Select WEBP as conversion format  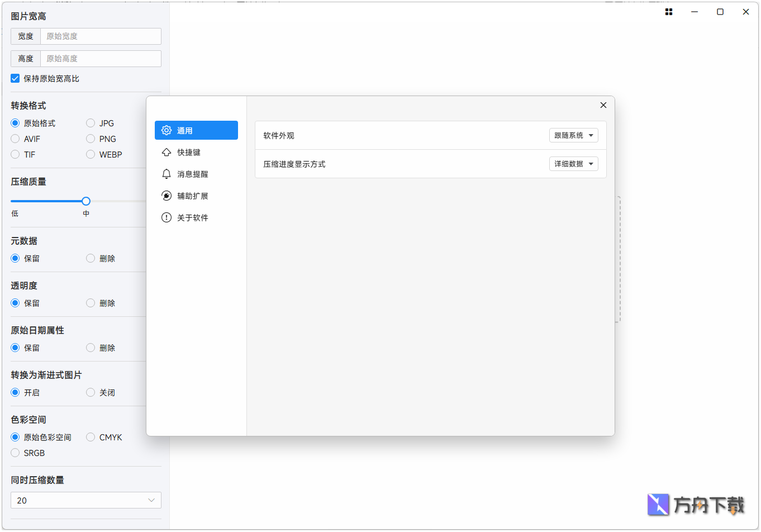[x=91, y=154]
